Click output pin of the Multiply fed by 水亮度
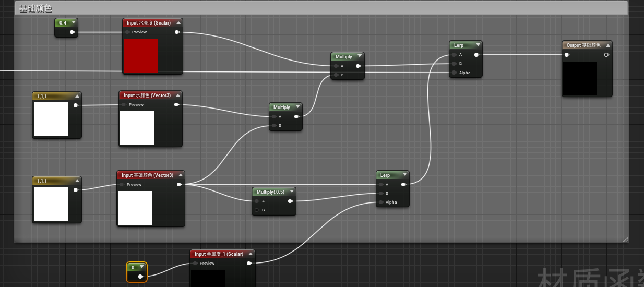644x287 pixels. click(x=358, y=66)
